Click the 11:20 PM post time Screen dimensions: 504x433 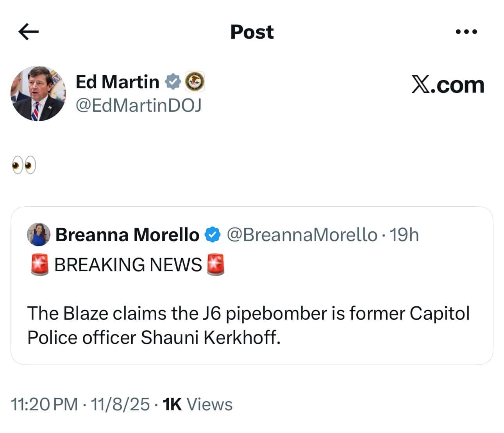pos(44,404)
